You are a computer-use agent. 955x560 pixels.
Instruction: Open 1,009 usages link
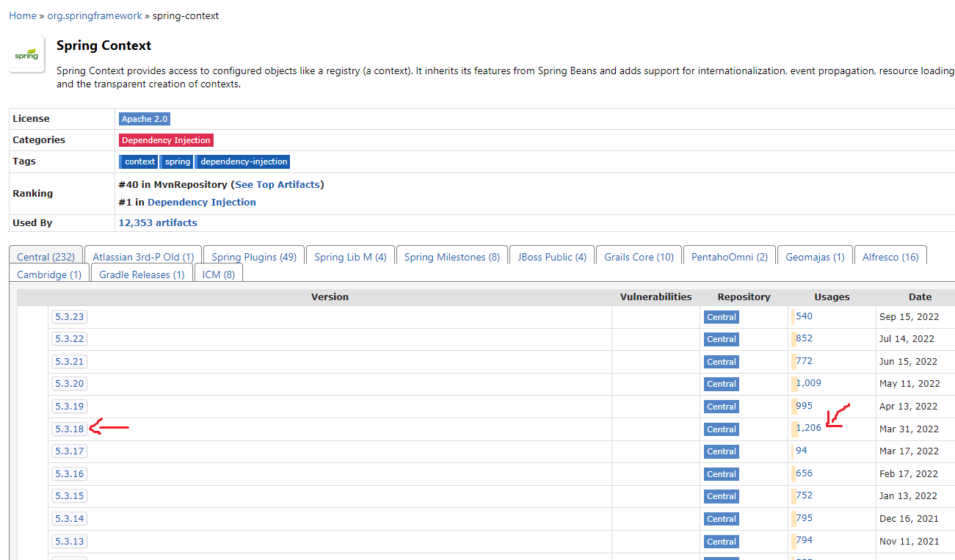(808, 383)
